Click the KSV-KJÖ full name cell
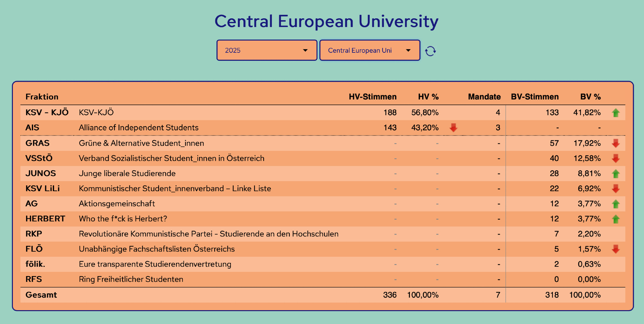The image size is (644, 324). click(96, 112)
